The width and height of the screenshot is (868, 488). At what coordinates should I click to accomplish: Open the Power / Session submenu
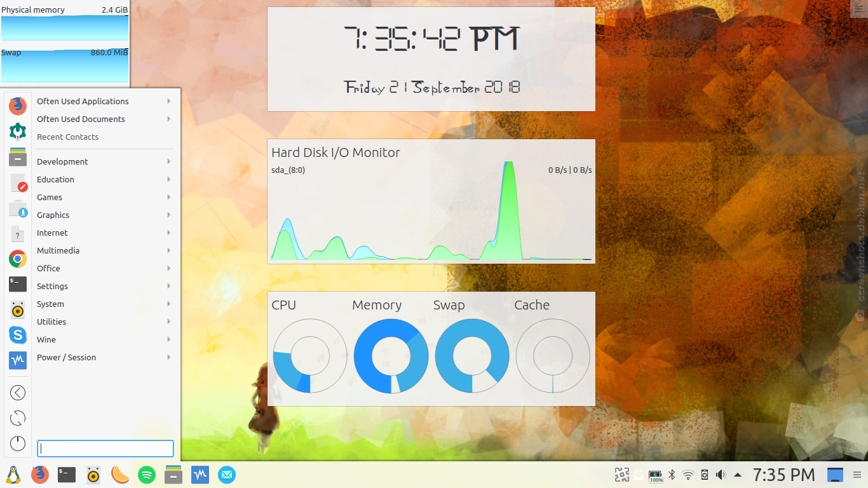pyautogui.click(x=104, y=357)
